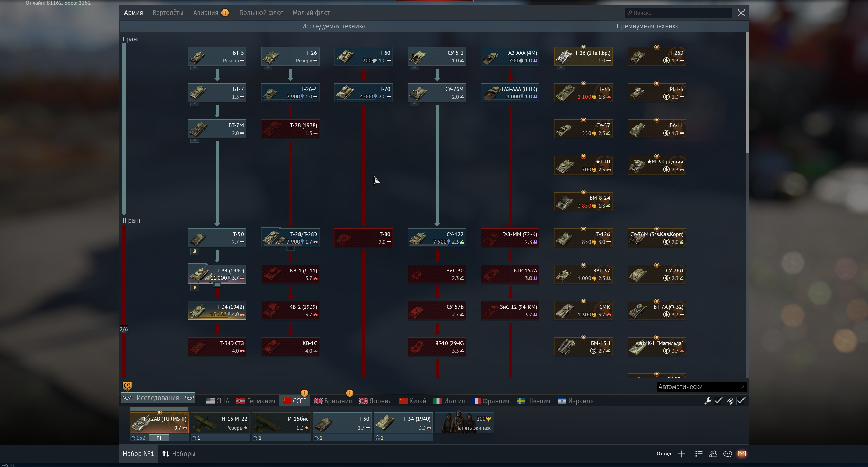Open the list icon near Отряд
This screenshot has height=467, width=868.
coord(699,454)
